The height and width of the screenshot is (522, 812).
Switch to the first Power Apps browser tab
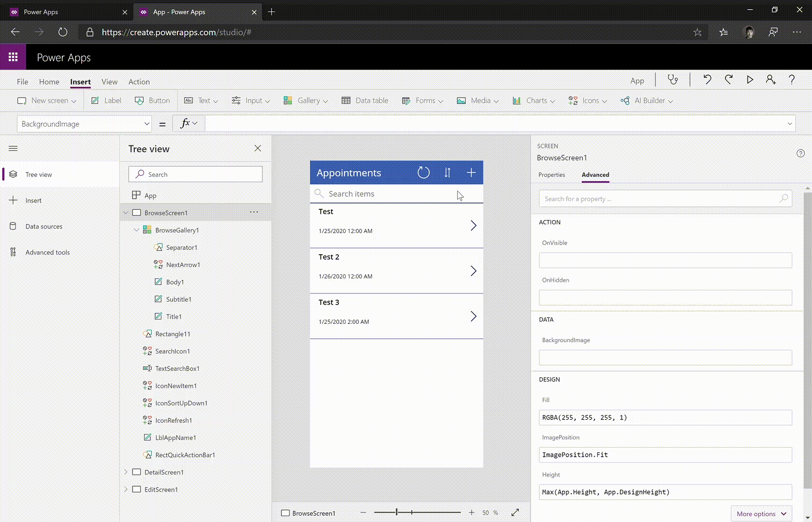click(x=68, y=12)
